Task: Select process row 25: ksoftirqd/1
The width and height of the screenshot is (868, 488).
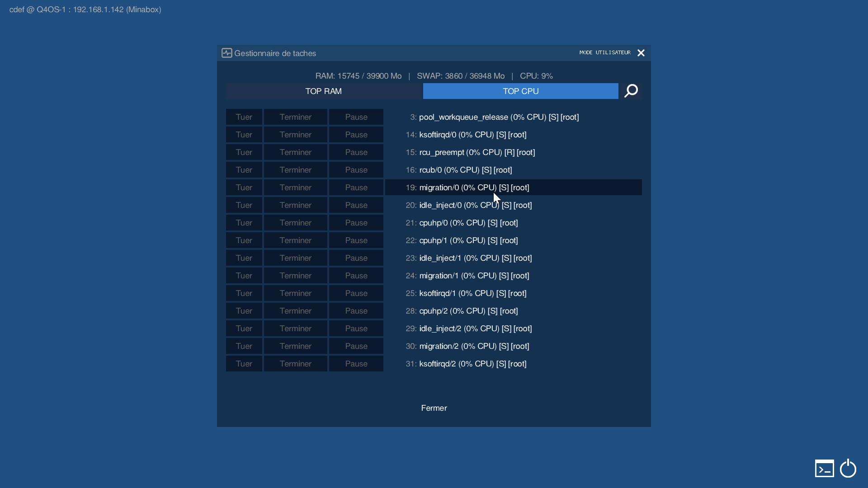Action: [514, 293]
